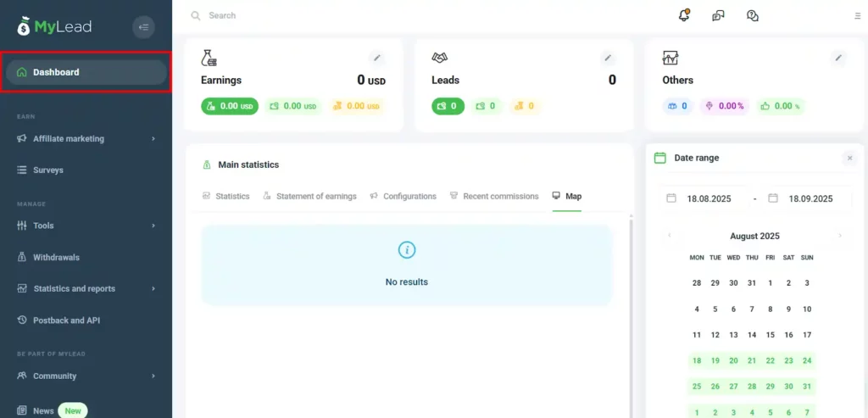This screenshot has height=418, width=868.
Task: Open the hamburger menu at top right
Action: [858, 15]
